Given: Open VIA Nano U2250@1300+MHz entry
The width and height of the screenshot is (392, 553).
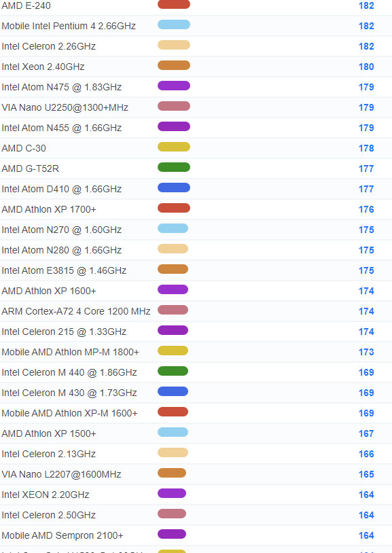Looking at the screenshot, I should tap(65, 107).
